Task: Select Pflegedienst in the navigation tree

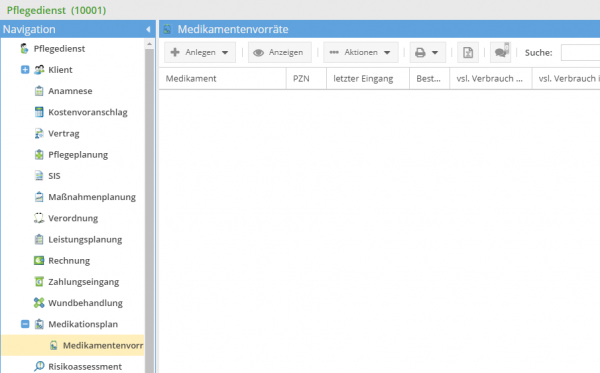Action: pyautogui.click(x=59, y=49)
